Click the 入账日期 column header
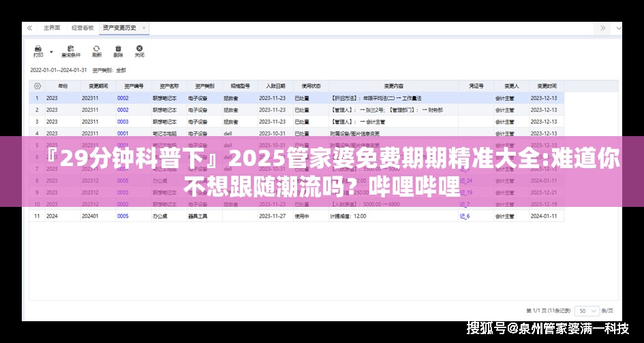 275,86
